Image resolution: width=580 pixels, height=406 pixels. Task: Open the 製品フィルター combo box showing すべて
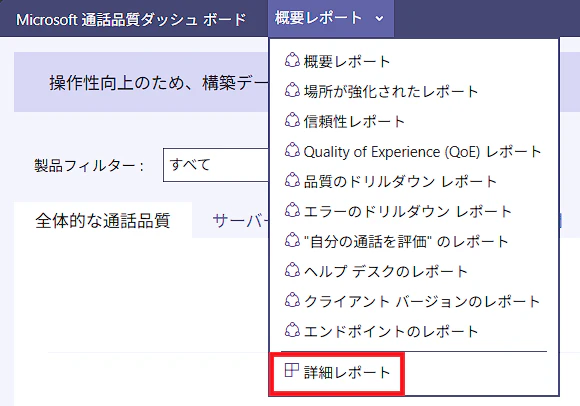(216, 165)
